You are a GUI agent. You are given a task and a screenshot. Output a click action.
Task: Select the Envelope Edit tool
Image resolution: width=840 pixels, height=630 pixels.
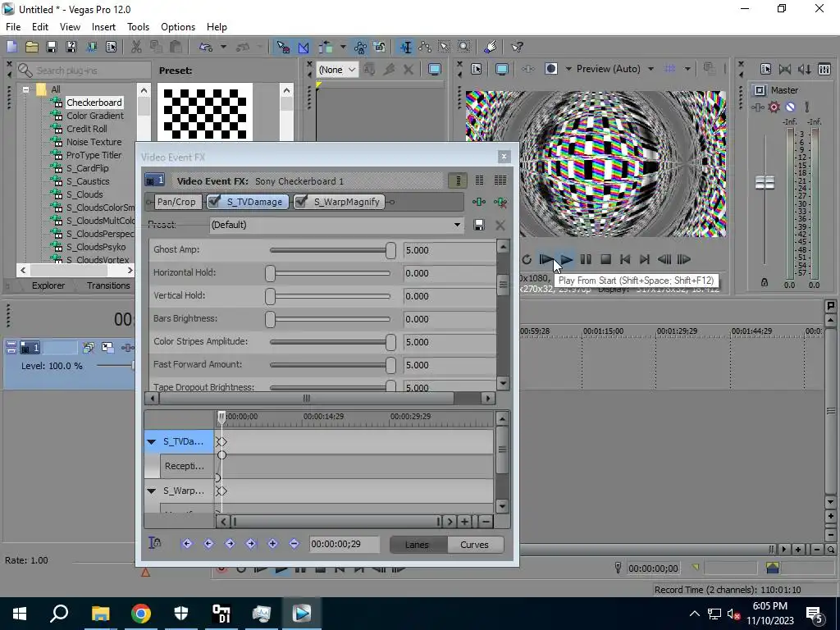click(426, 47)
